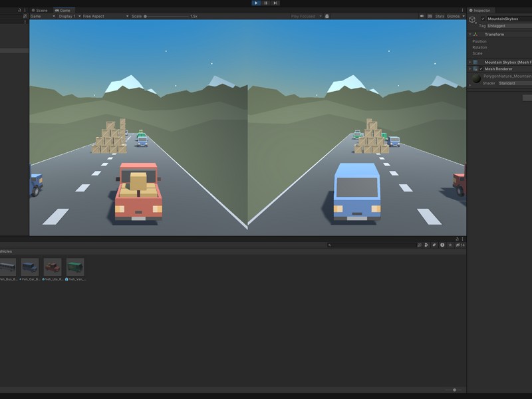The height and width of the screenshot is (399, 532).
Task: Click the Search by Label tag icon
Action: point(434,245)
